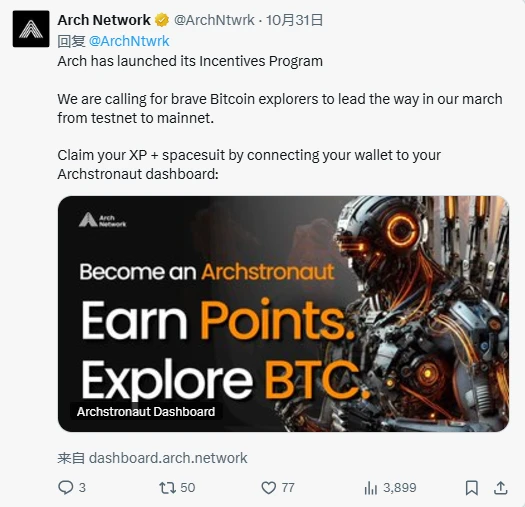Click the Archstronaut Dashboard card label
This screenshot has height=507, width=525.
[146, 412]
